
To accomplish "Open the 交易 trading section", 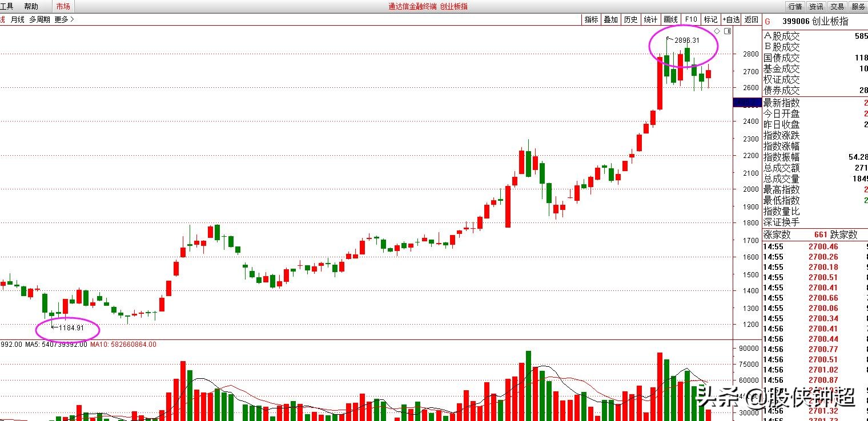I will (x=837, y=6).
